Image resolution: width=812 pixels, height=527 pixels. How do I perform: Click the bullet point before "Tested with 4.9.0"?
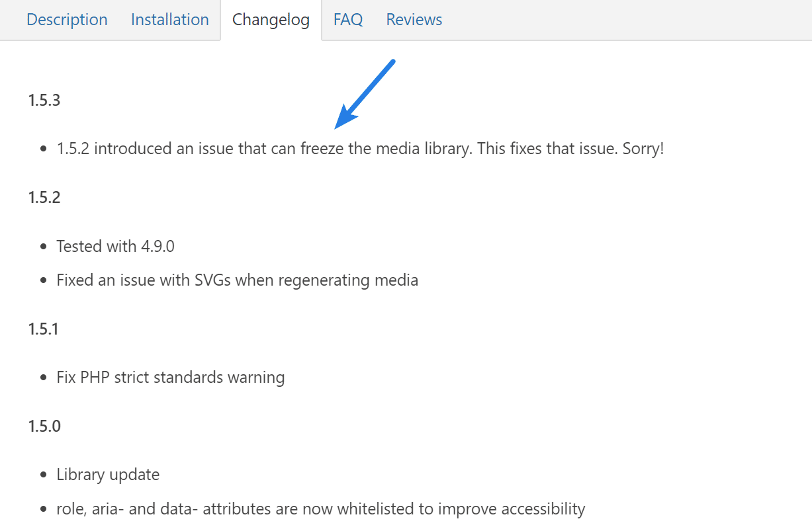click(x=44, y=247)
